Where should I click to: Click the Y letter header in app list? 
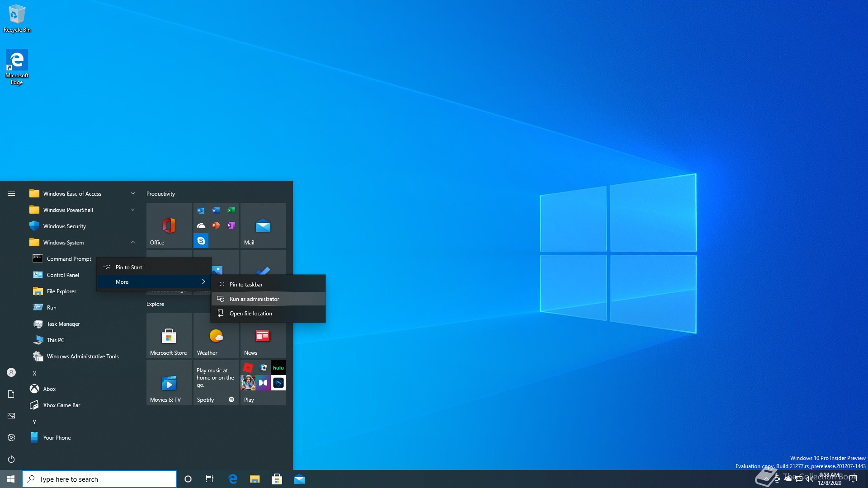[34, 422]
